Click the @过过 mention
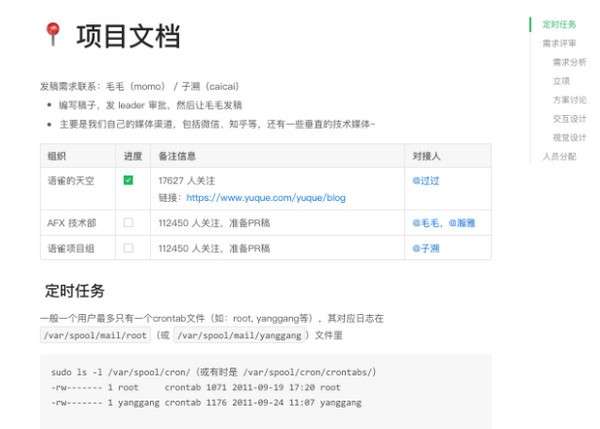600x429 pixels. point(426,181)
